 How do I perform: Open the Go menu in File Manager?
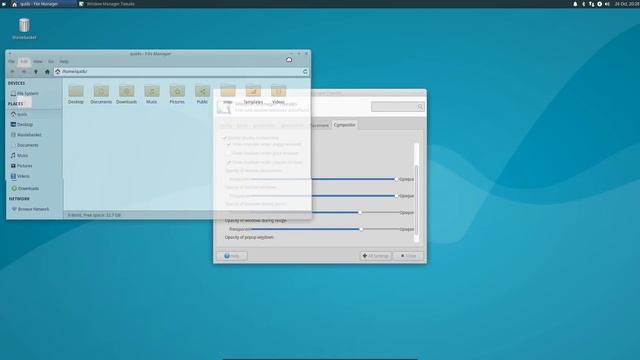(51, 62)
